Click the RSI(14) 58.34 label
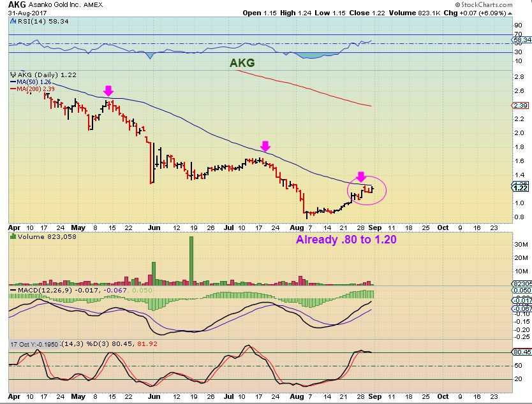The width and height of the screenshot is (532, 404). pos(43,22)
